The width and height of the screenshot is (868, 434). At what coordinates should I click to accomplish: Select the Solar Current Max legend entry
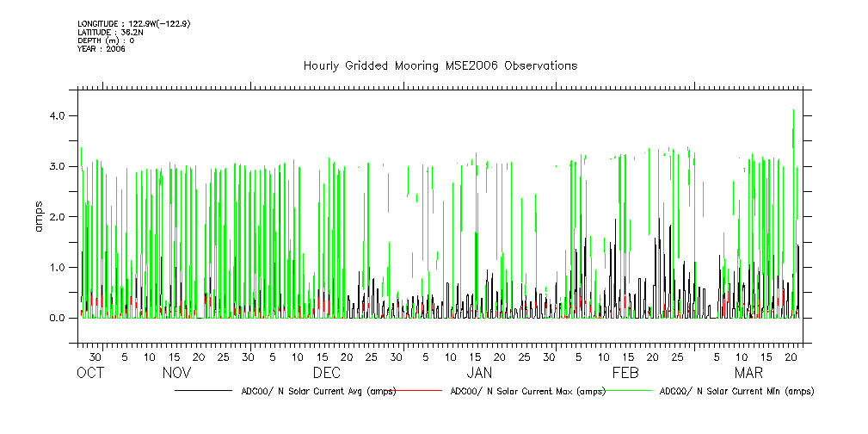(x=526, y=391)
